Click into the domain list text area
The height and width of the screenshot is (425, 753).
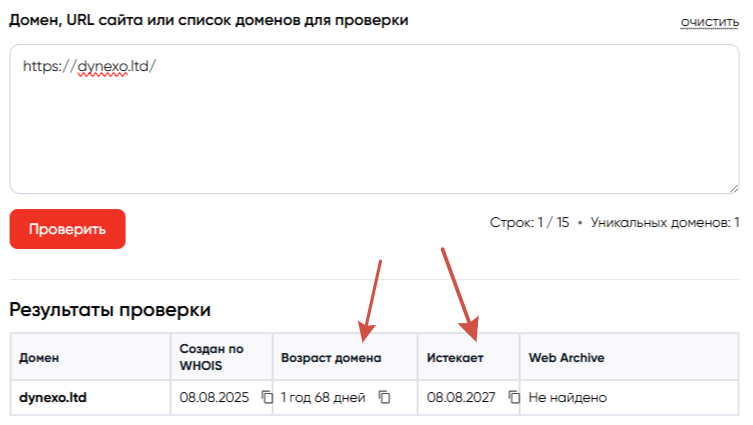[x=374, y=119]
